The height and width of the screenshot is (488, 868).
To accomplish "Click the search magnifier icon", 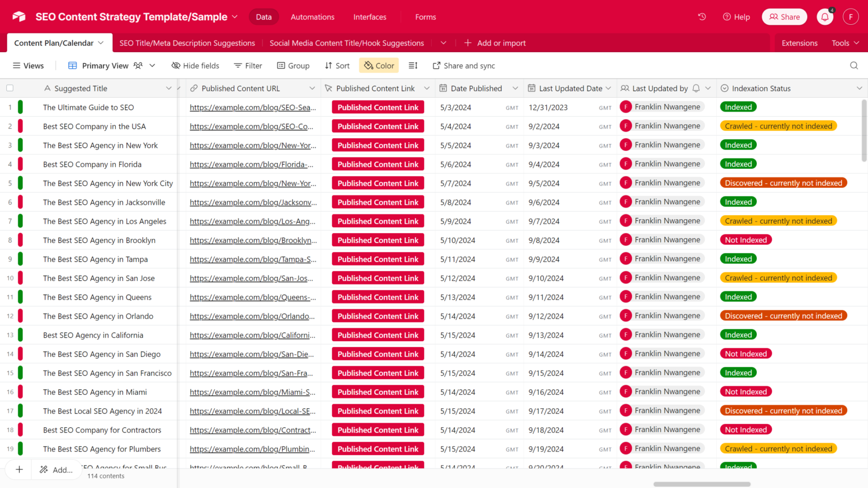I will pos(854,66).
